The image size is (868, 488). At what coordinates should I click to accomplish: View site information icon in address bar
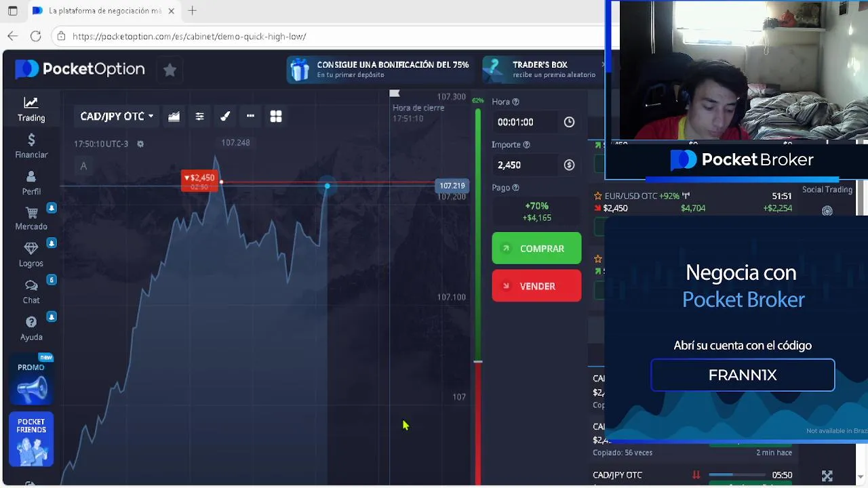pyautogui.click(x=62, y=36)
